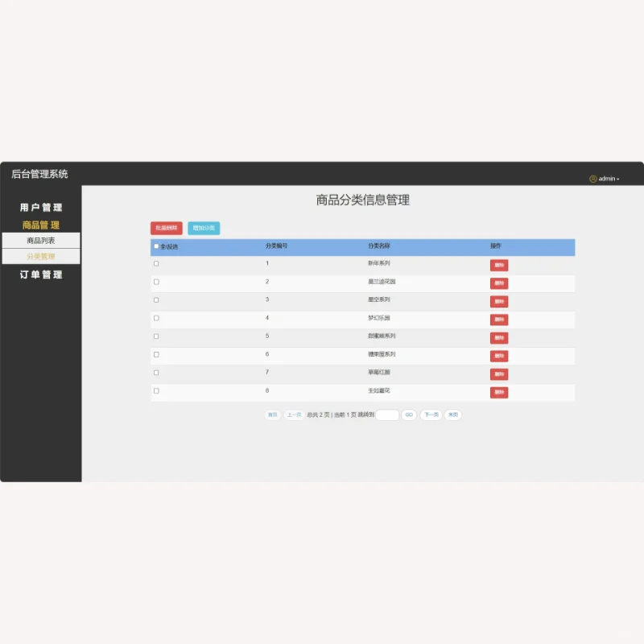Select 商品列表 in the sidebar
Image resolution: width=644 pixels, height=644 pixels.
pos(39,240)
